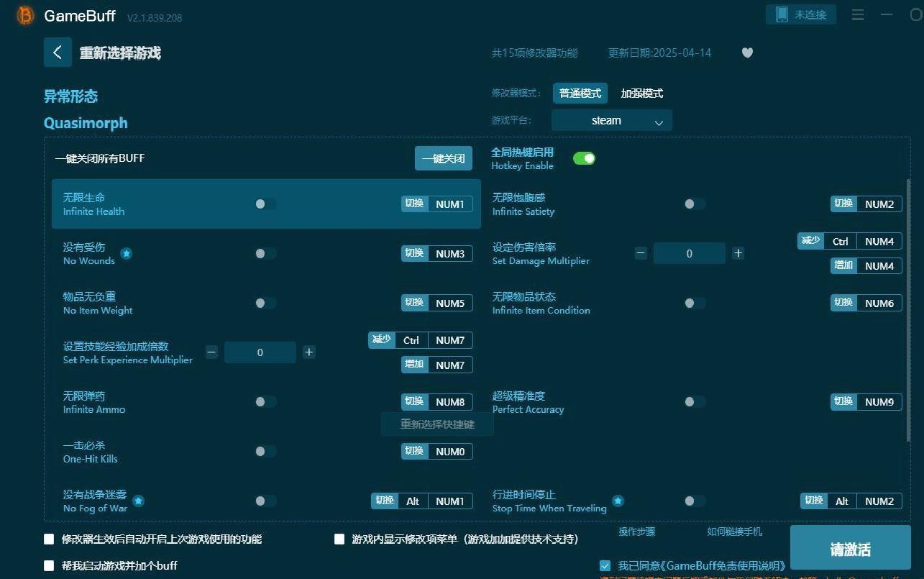Image resolution: width=924 pixels, height=579 pixels.
Task: Check show in-game trainer menu checkbox
Action: [x=339, y=539]
